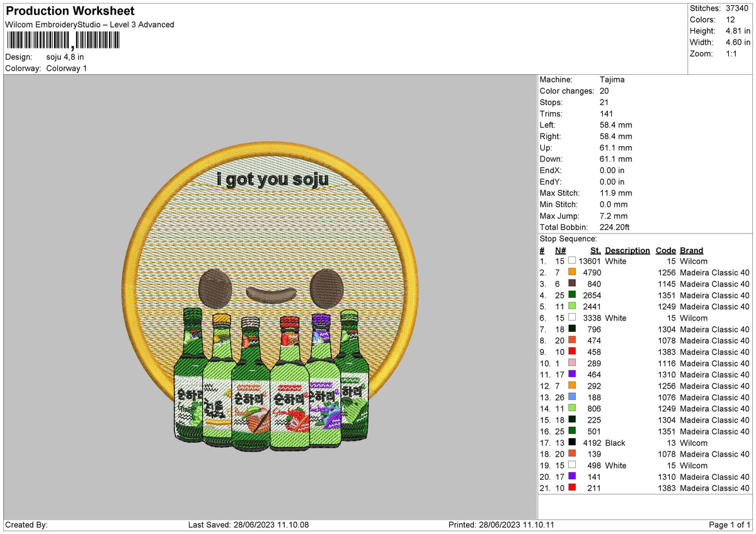Image resolution: width=756 pixels, height=534 pixels.
Task: Click the orange swatch in stop row 2
Action: [x=572, y=272]
